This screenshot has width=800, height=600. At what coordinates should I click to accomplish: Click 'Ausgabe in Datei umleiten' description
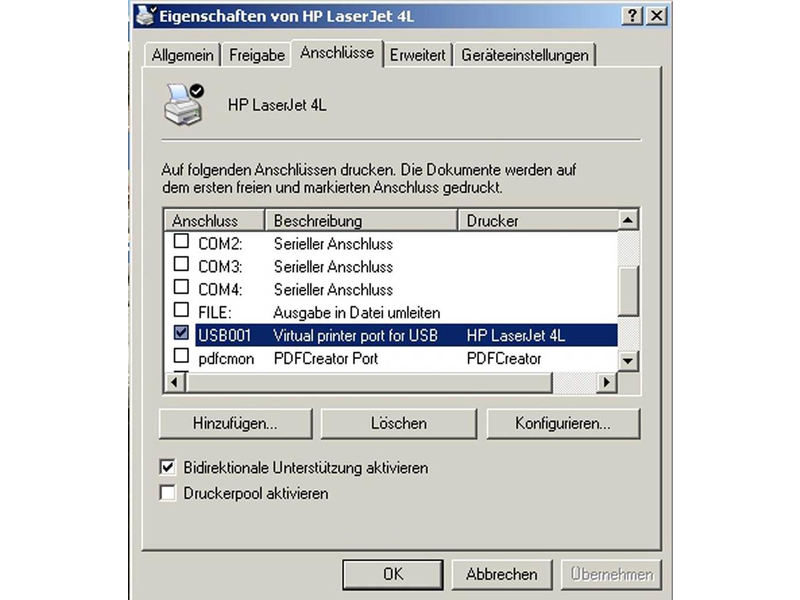357,312
